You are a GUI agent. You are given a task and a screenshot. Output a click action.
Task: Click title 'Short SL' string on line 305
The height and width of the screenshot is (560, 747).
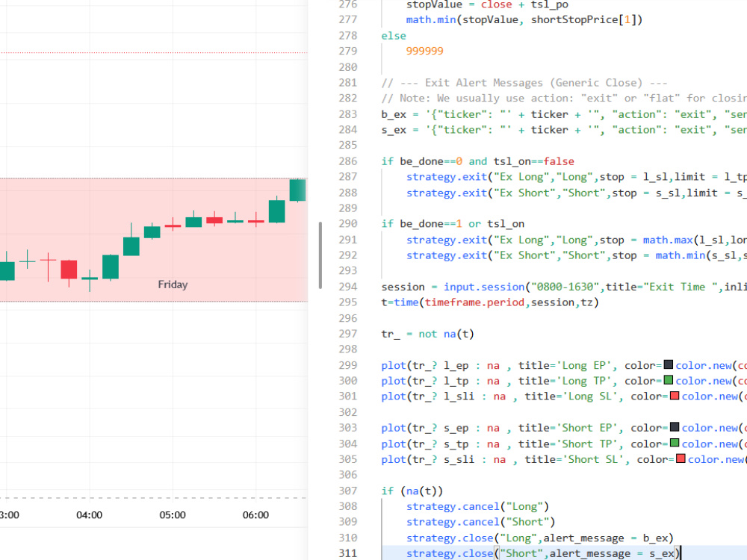pyautogui.click(x=593, y=459)
